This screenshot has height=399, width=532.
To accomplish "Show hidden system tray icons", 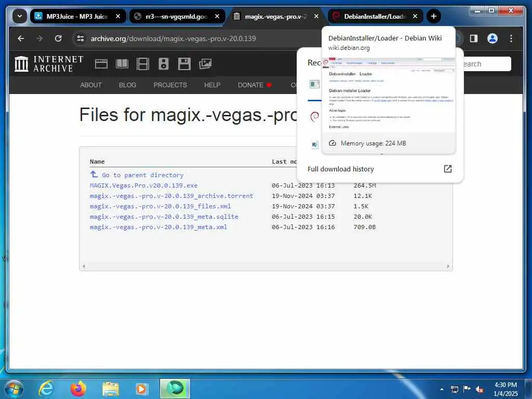I will pyautogui.click(x=442, y=389).
